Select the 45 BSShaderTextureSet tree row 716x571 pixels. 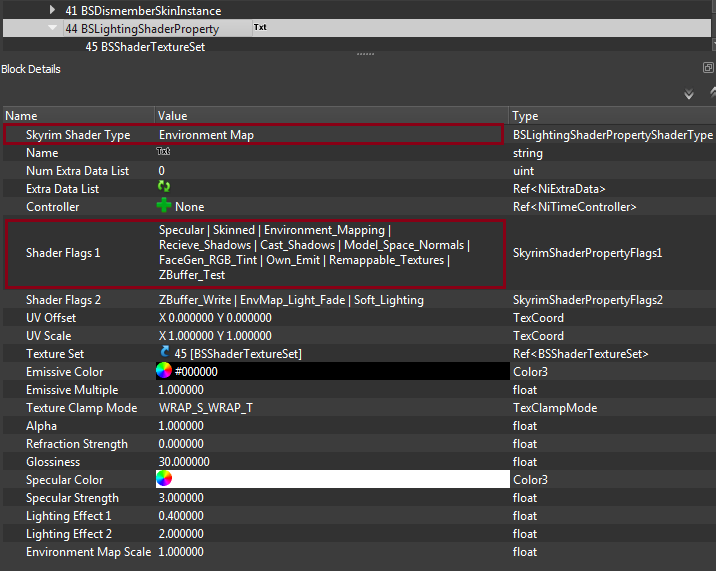pos(145,47)
